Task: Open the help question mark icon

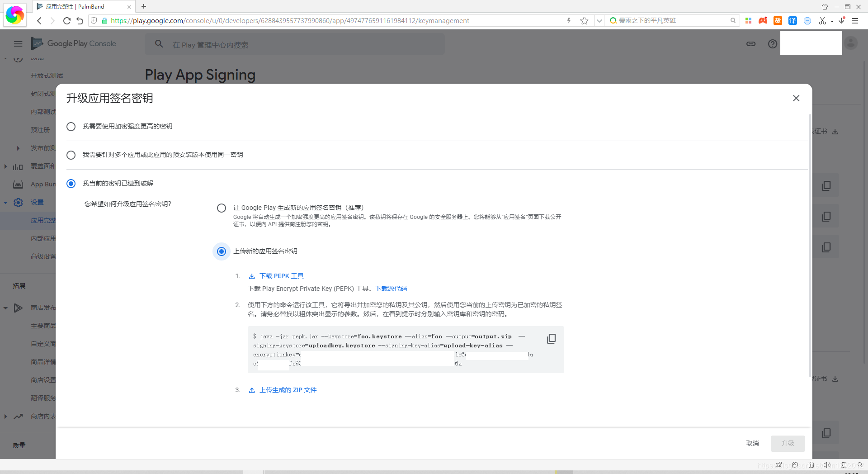Action: point(773,44)
